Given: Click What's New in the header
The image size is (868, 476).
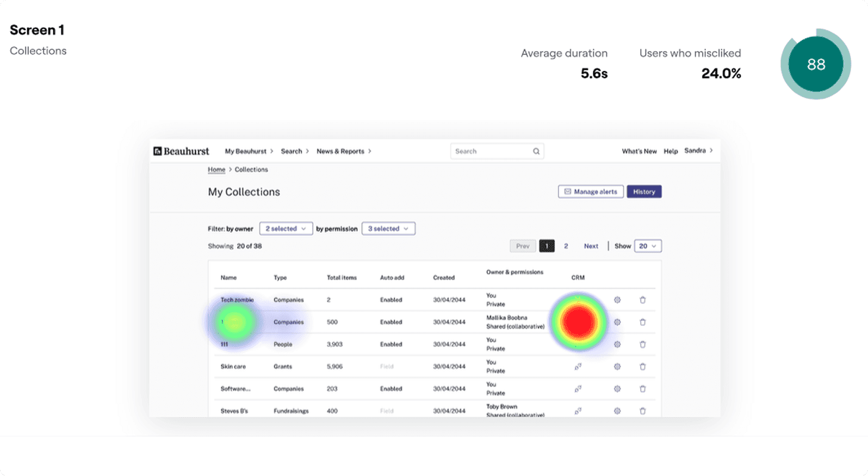Looking at the screenshot, I should (639, 151).
